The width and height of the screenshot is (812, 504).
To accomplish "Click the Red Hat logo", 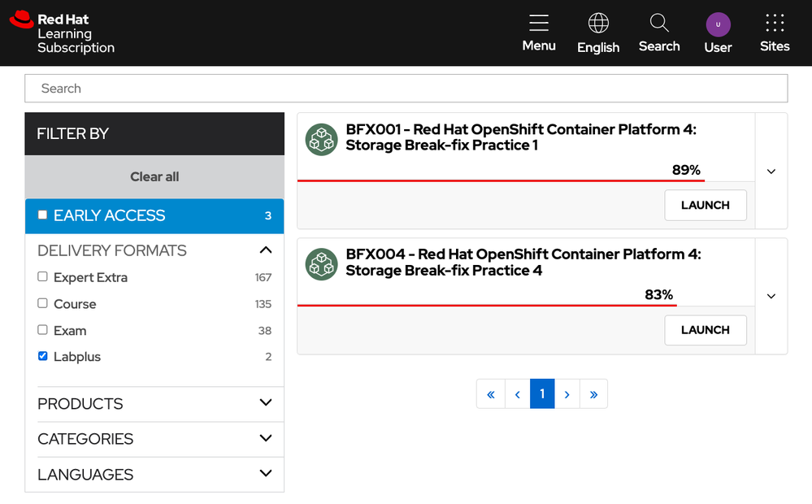I will point(21,20).
